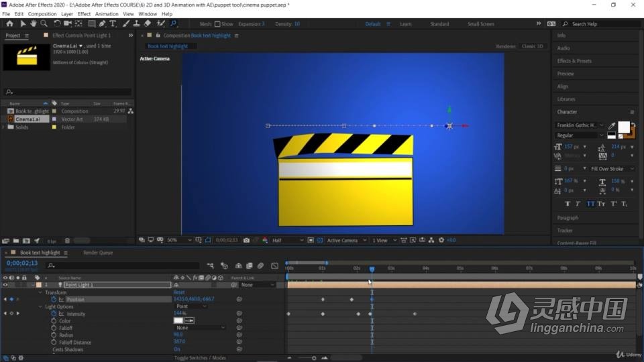Image resolution: width=644 pixels, height=362 pixels.
Task: Enable the Mesh Show checkbox
Action: 217,24
